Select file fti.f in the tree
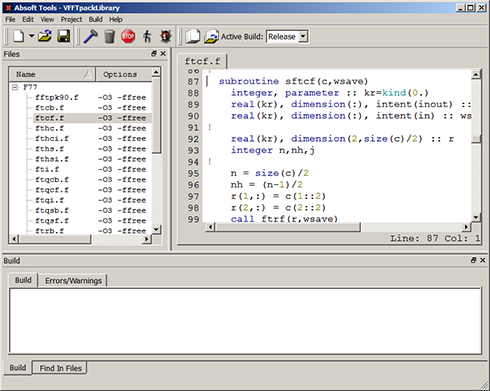The image size is (490, 391). [47, 169]
